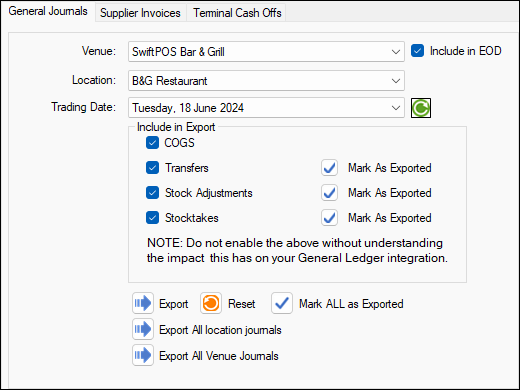The image size is (520, 390).
Task: Toggle the Include in EOD checkbox
Action: [x=417, y=51]
